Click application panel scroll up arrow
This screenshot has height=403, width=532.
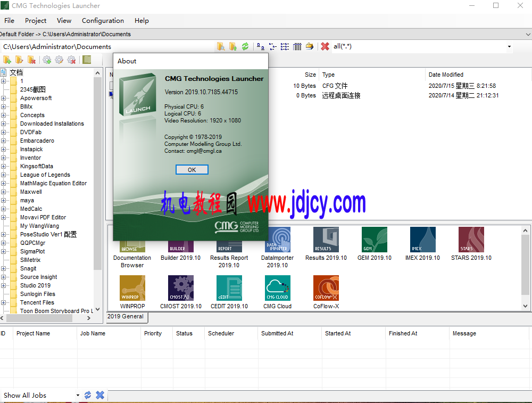click(525, 231)
